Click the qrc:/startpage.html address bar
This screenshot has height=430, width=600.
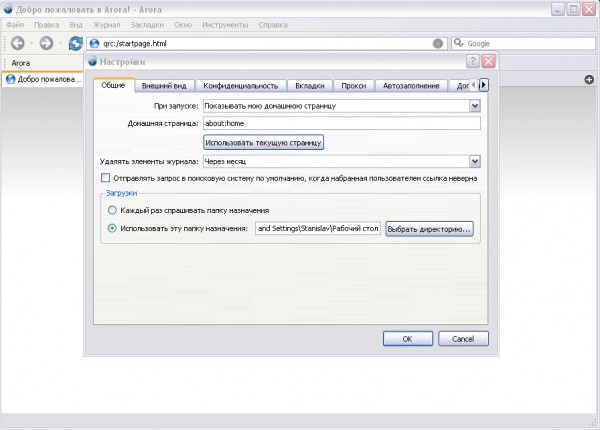pyautogui.click(x=267, y=44)
